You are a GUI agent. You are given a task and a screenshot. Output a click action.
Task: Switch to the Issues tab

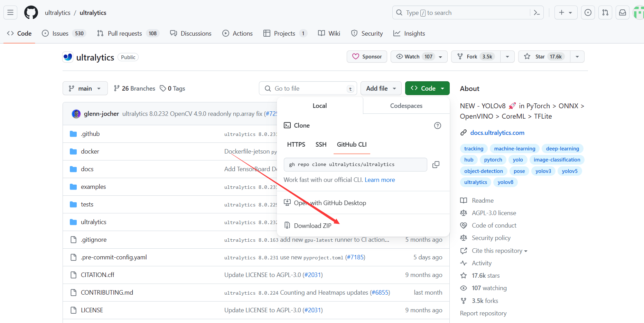point(64,34)
